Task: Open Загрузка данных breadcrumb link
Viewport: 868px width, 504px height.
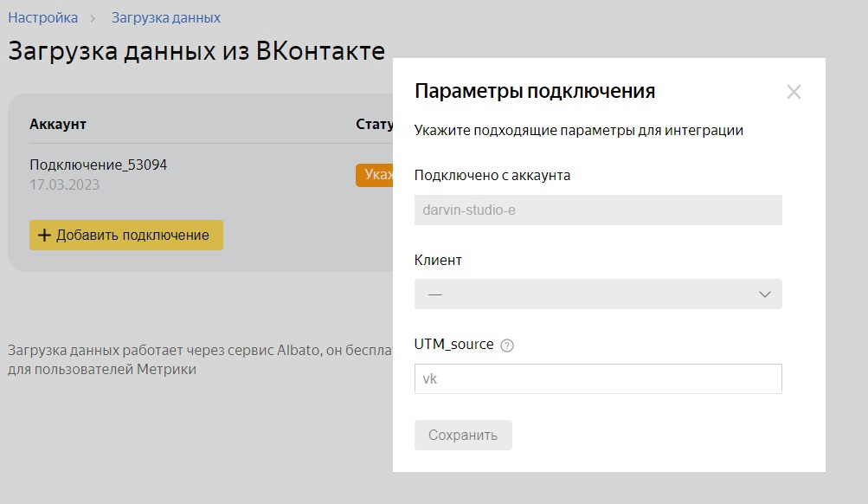Action: coord(166,17)
